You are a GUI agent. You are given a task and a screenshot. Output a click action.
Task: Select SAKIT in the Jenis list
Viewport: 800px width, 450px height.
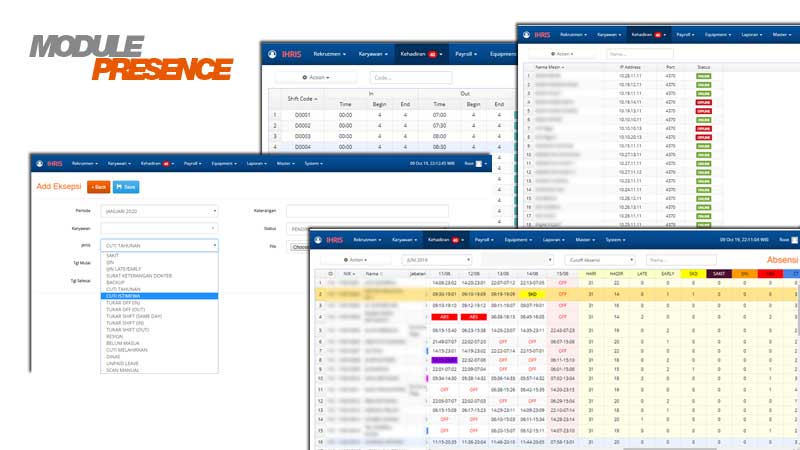159,256
